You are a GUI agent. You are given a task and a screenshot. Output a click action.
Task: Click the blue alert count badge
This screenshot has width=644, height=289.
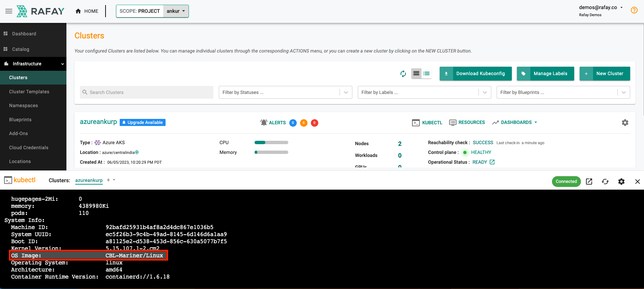(293, 123)
